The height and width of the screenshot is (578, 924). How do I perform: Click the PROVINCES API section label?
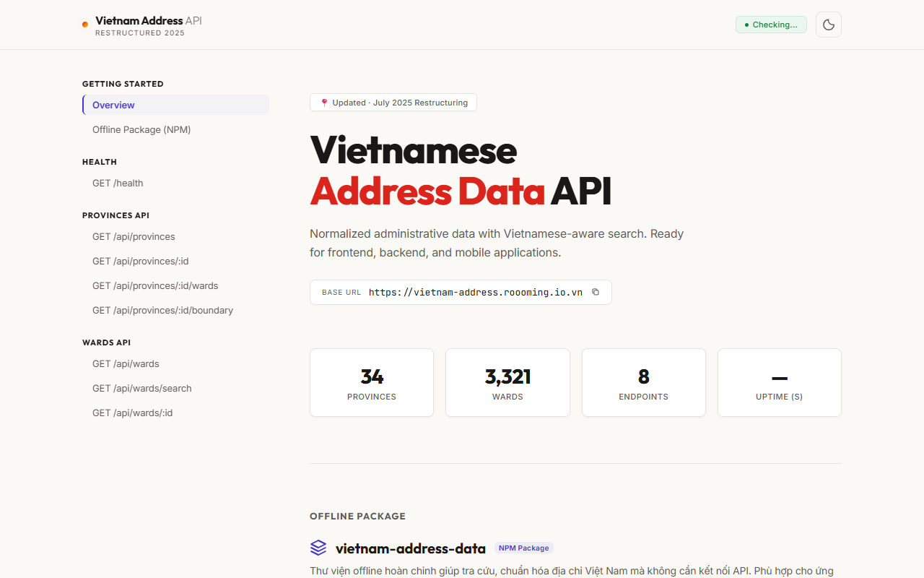coord(115,215)
